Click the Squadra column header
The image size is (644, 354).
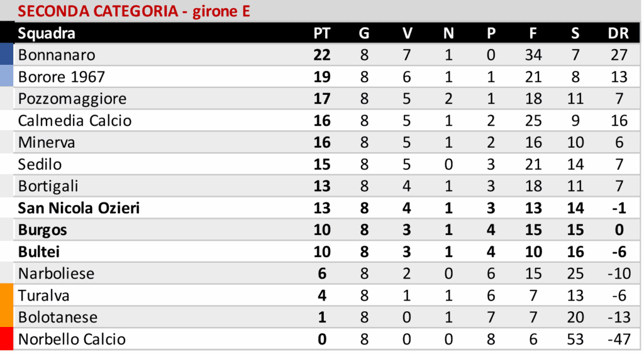(x=47, y=33)
